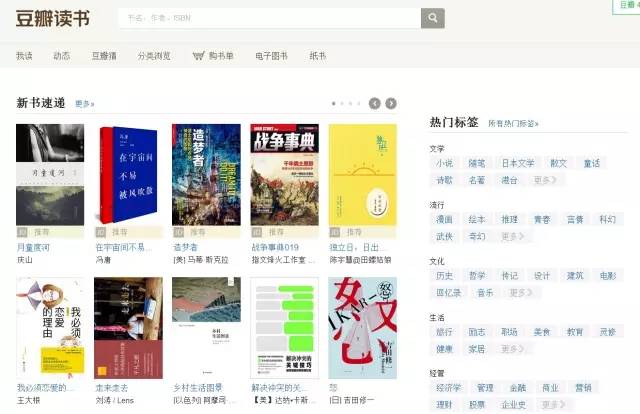Viewport: 640px width, 414px height.
Task: Open green chat bubbles book cover
Action: pyautogui.click(x=284, y=328)
